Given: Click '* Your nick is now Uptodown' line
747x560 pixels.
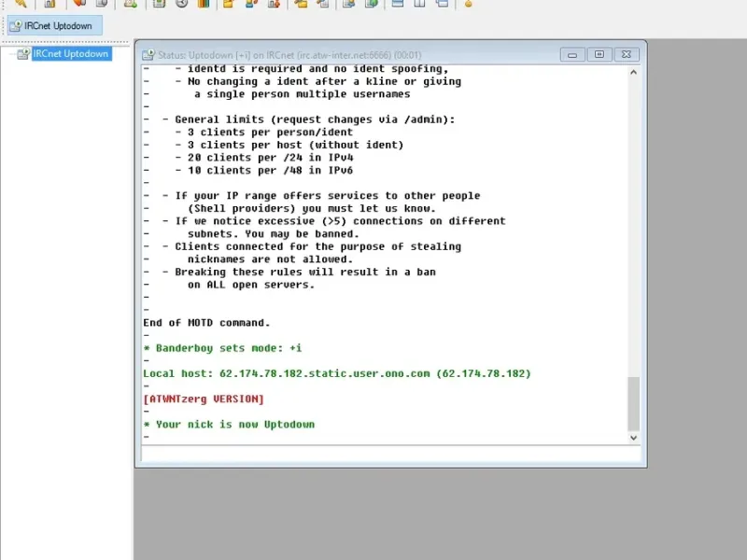Looking at the screenshot, I should (x=229, y=425).
